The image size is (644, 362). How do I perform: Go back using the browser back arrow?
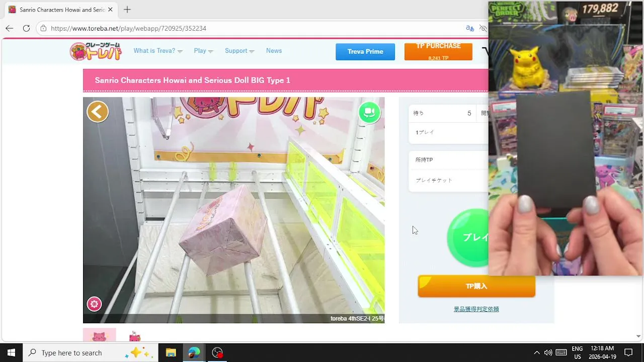click(9, 28)
